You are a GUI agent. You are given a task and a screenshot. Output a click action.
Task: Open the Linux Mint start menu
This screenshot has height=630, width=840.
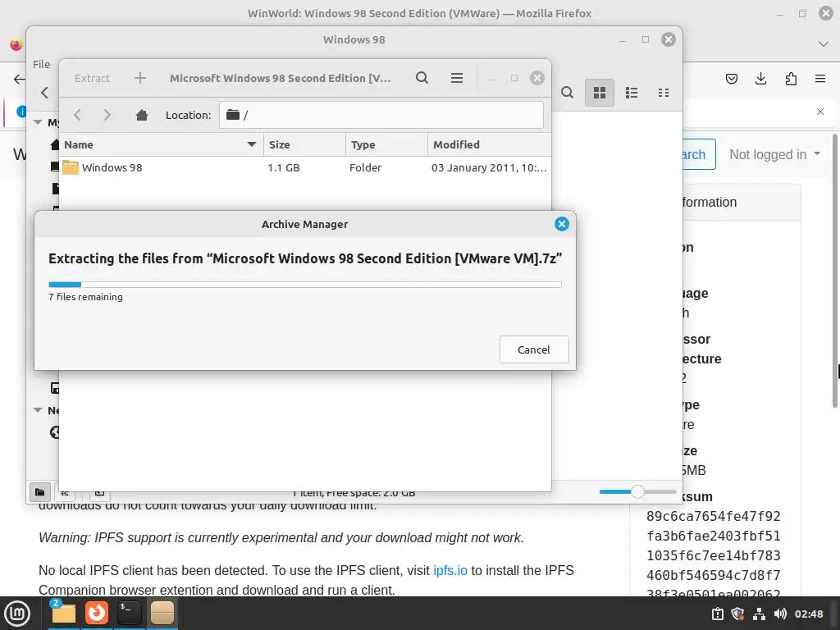click(17, 613)
